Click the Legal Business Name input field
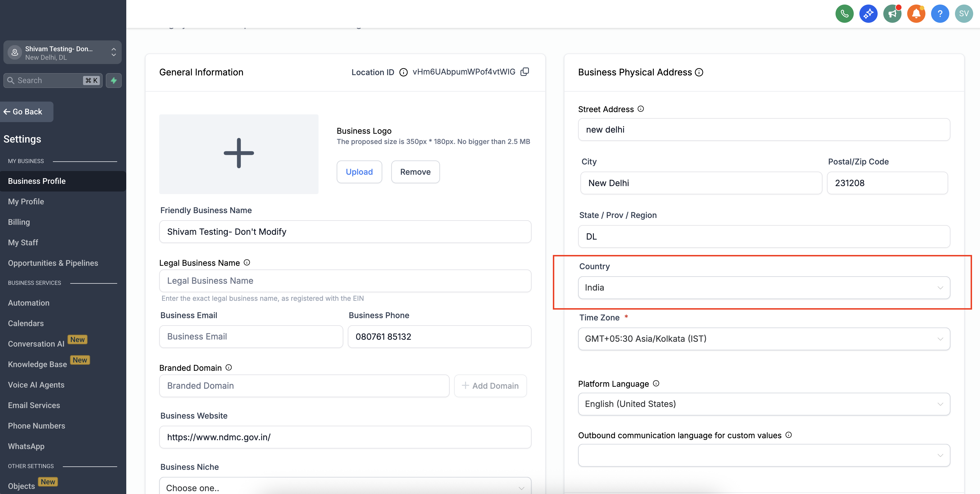 click(345, 281)
